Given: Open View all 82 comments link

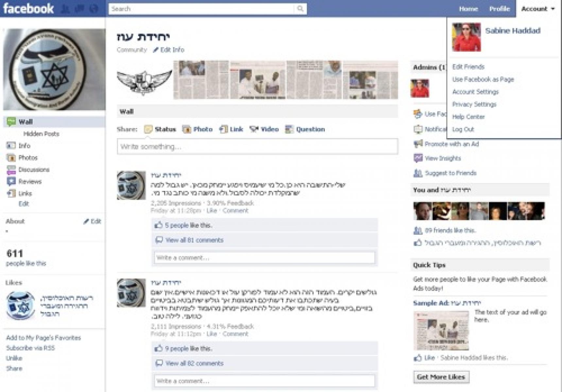Looking at the screenshot, I should click(x=194, y=363).
